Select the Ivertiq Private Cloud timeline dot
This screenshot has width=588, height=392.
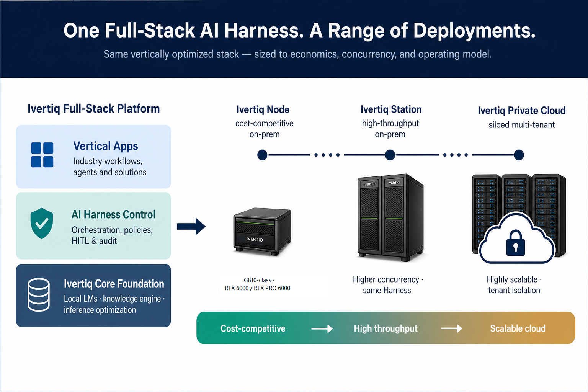[519, 155]
